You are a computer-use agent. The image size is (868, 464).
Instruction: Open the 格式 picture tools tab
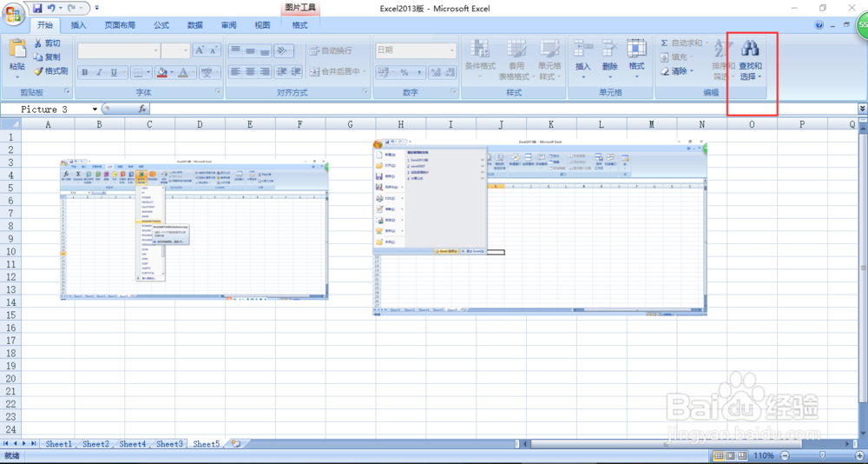[299, 25]
